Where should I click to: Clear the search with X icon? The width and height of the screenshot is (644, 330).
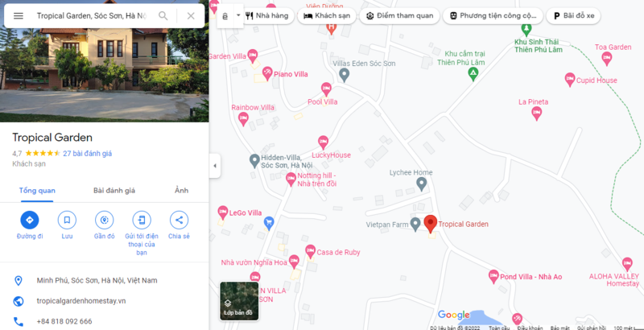tap(191, 16)
